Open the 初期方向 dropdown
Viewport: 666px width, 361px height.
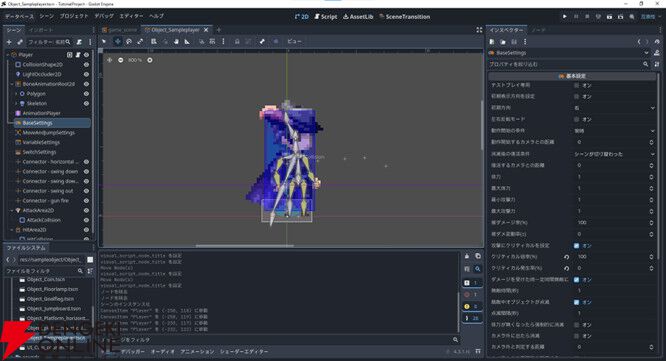[614, 108]
